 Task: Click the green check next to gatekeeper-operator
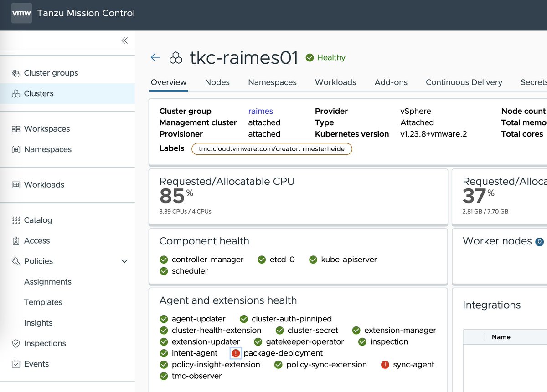click(x=258, y=341)
